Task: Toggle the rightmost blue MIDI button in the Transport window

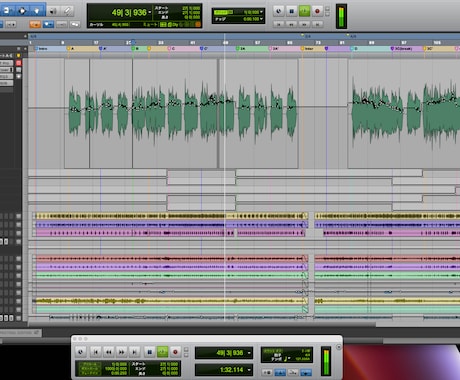Action: [x=306, y=372]
